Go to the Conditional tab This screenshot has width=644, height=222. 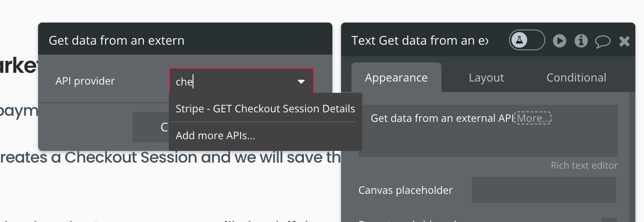(x=576, y=78)
